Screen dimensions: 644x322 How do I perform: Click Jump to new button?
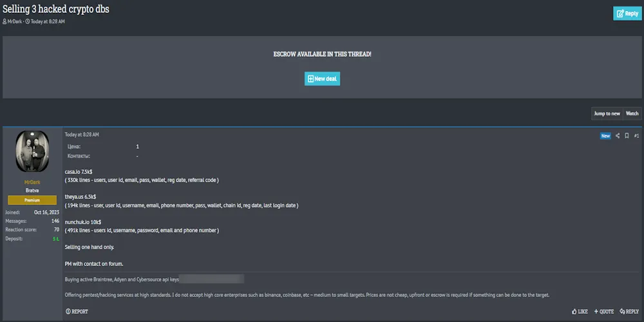click(x=607, y=113)
